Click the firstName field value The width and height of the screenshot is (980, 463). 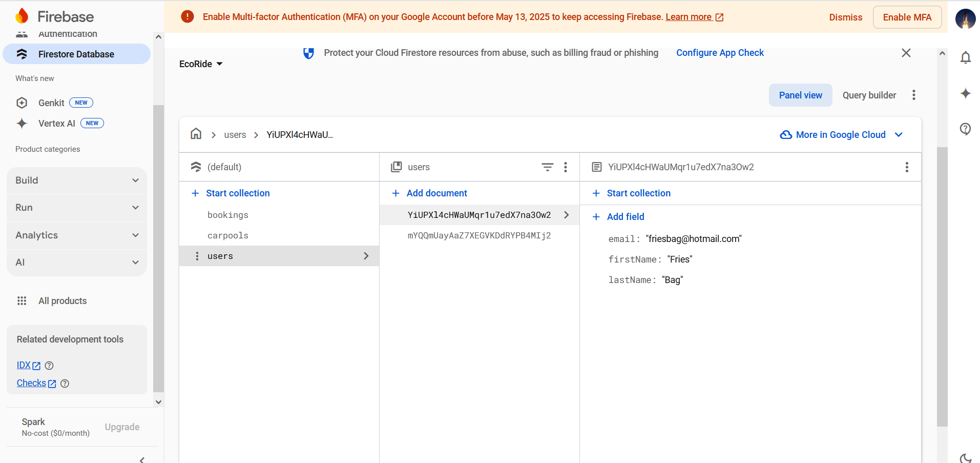(x=680, y=259)
